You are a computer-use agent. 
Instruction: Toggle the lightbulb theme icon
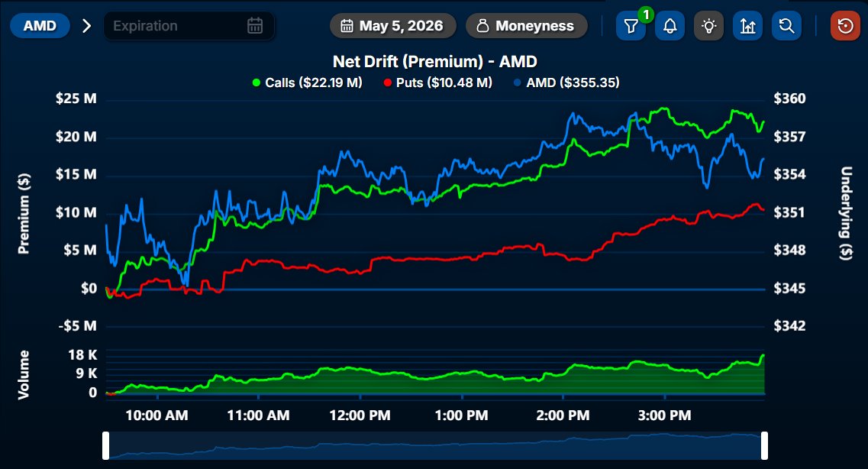[708, 26]
